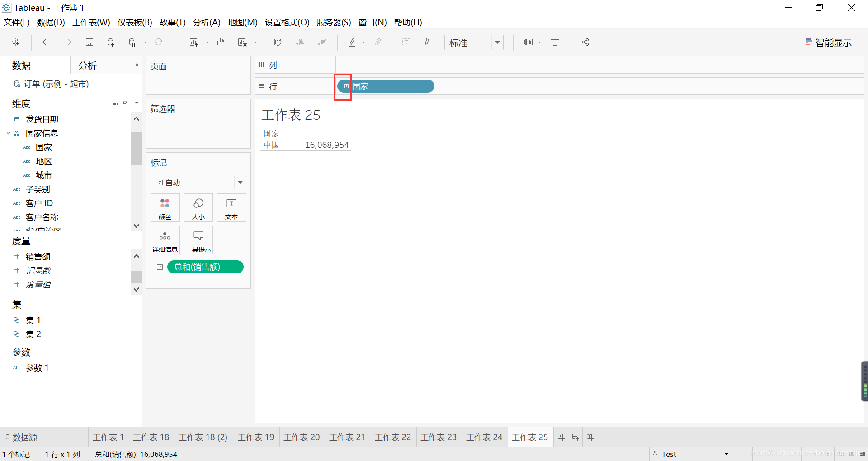868x461 pixels.
Task: Click the sort descending icon
Action: (x=322, y=42)
